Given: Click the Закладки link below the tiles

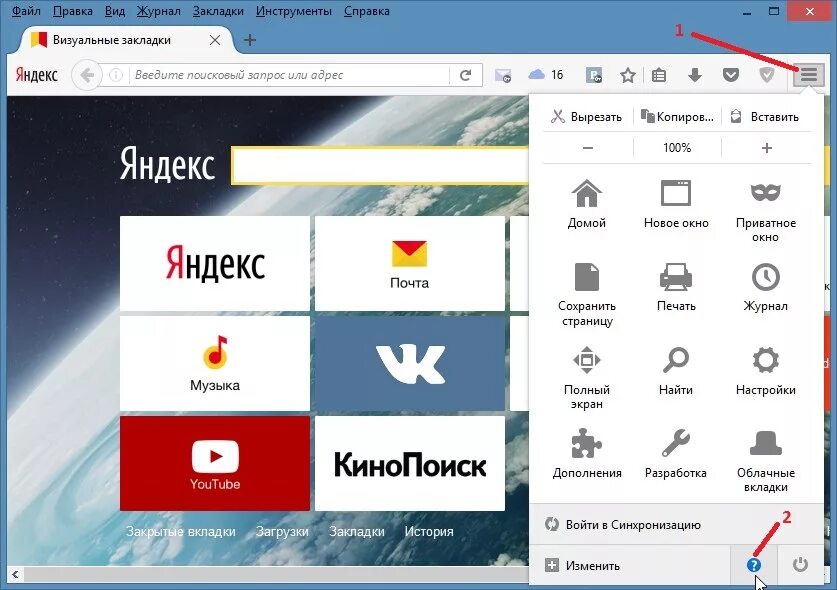Looking at the screenshot, I should tap(357, 532).
